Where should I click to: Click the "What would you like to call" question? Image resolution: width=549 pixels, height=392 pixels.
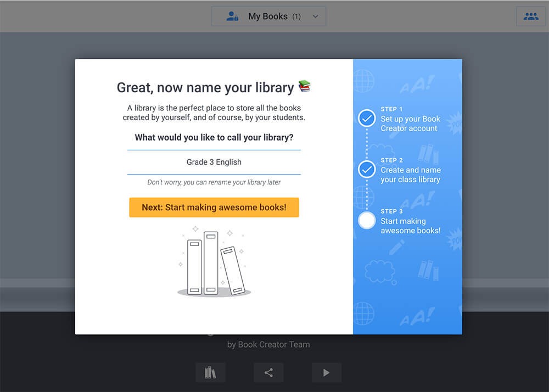tap(214, 138)
